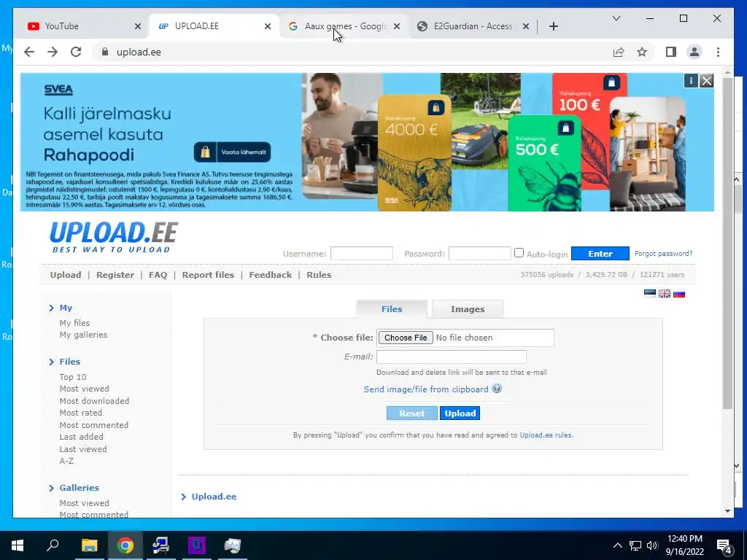Open My files in sidebar
The image size is (747, 560).
74,323
